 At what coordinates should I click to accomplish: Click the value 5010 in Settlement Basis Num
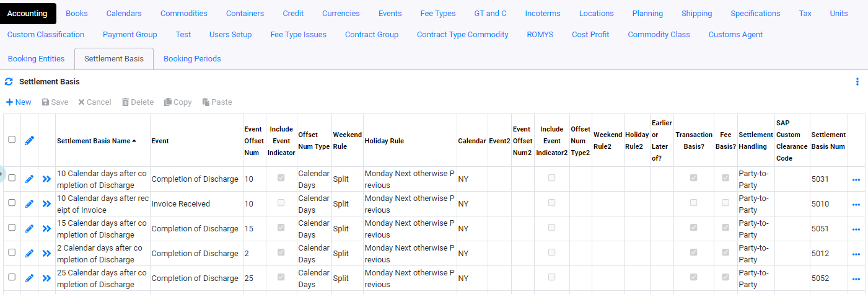(820, 203)
